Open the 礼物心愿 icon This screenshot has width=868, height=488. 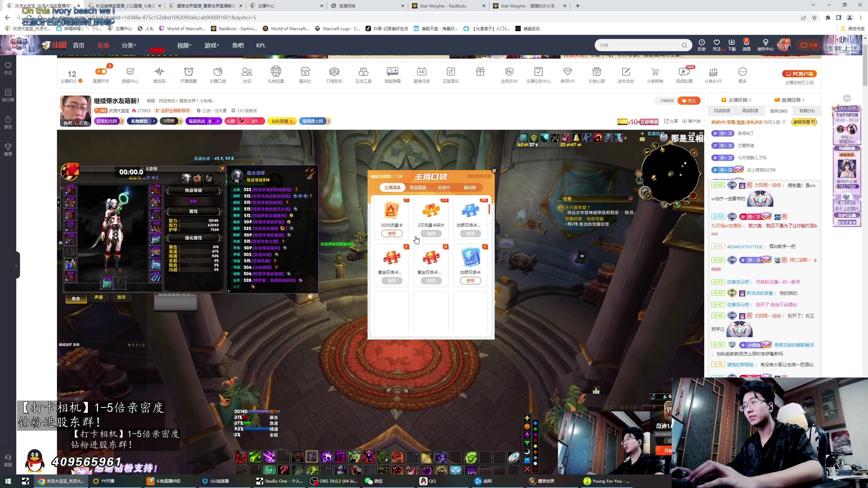pos(597,75)
